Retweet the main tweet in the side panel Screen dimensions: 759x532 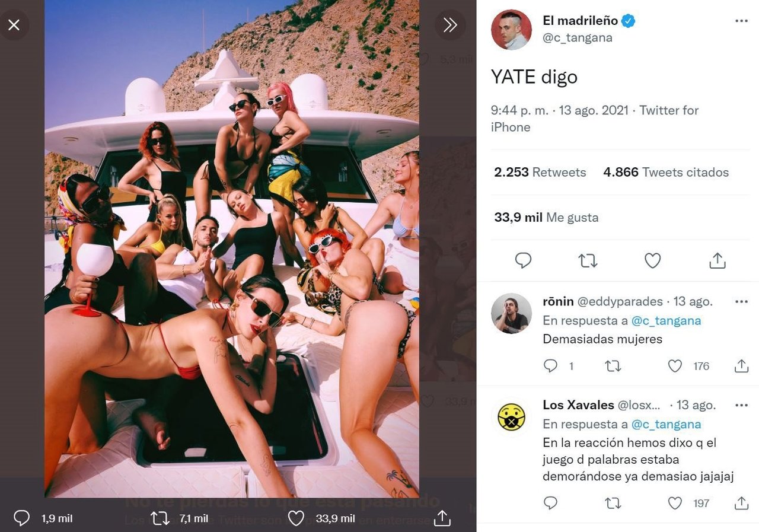pyautogui.click(x=588, y=260)
